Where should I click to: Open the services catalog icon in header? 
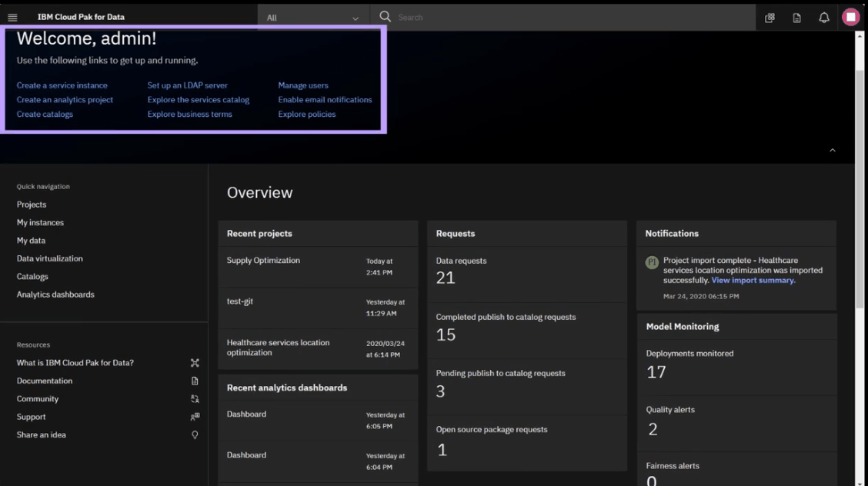770,18
